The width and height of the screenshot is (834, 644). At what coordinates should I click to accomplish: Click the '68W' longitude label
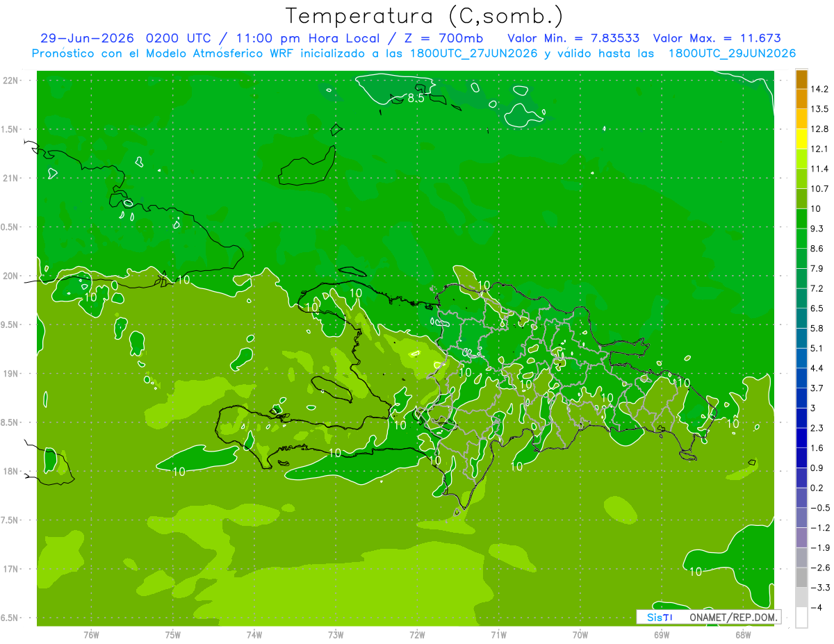(x=743, y=635)
